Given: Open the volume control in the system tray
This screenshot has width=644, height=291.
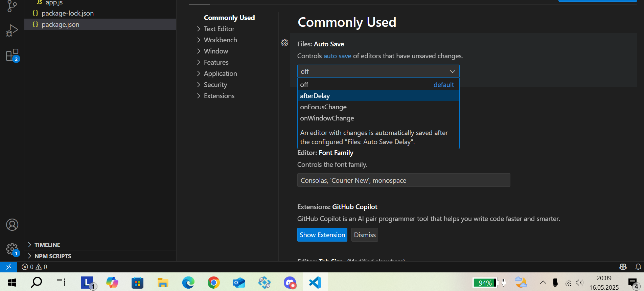Looking at the screenshot, I should pos(580,283).
